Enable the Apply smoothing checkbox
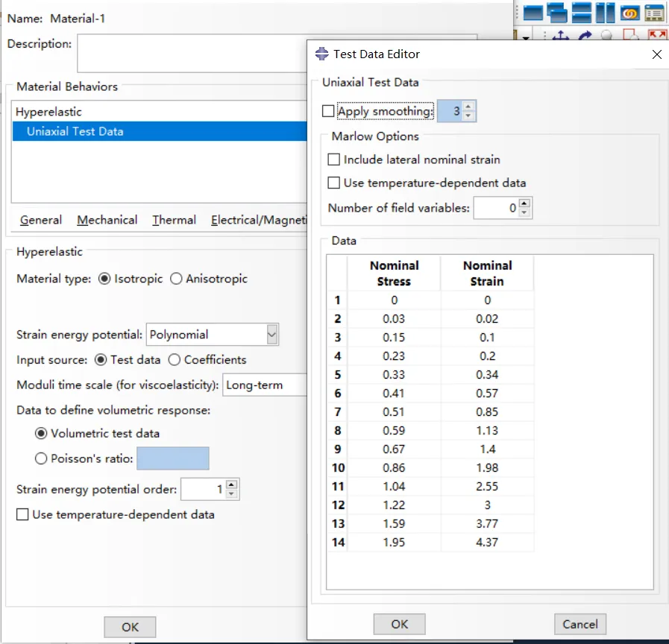Screen dimensions: 669x644 327,111
